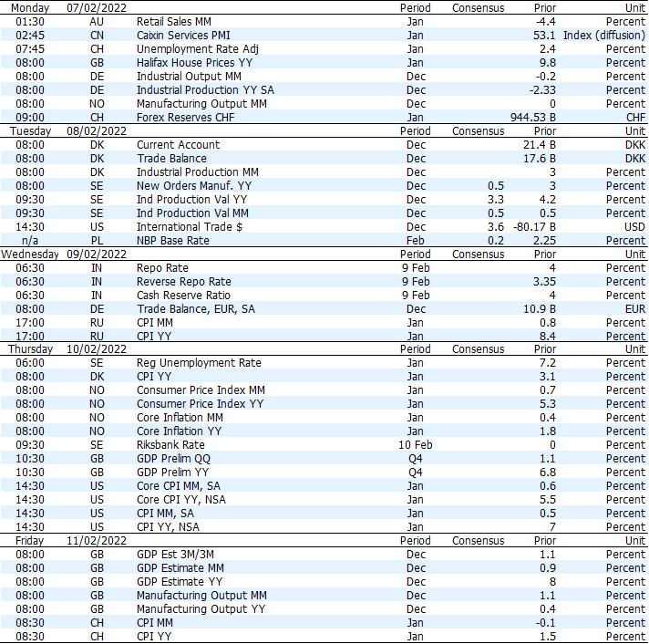The image size is (649, 644).
Task: Select 'Cash Reserve Ratio' entry
Action: tap(183, 295)
